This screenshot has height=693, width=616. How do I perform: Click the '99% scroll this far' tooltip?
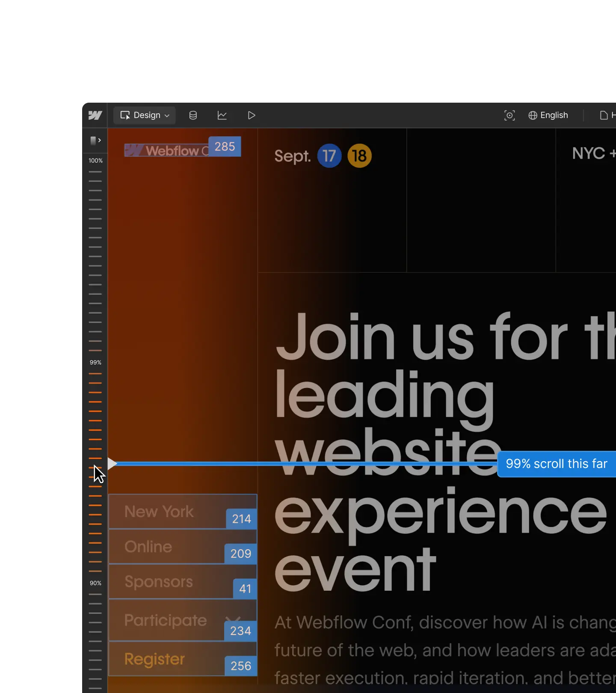click(557, 464)
